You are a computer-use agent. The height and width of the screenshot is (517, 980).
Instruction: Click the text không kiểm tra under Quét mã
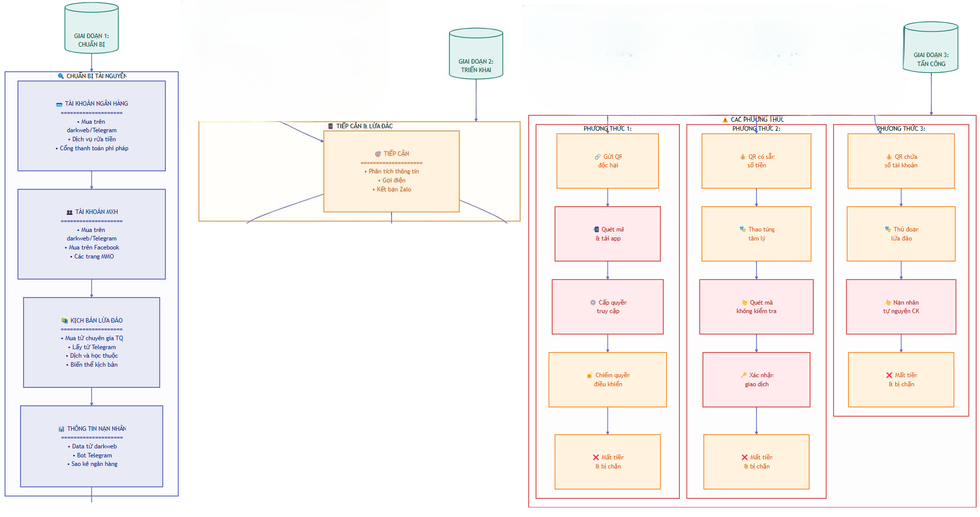756,311
